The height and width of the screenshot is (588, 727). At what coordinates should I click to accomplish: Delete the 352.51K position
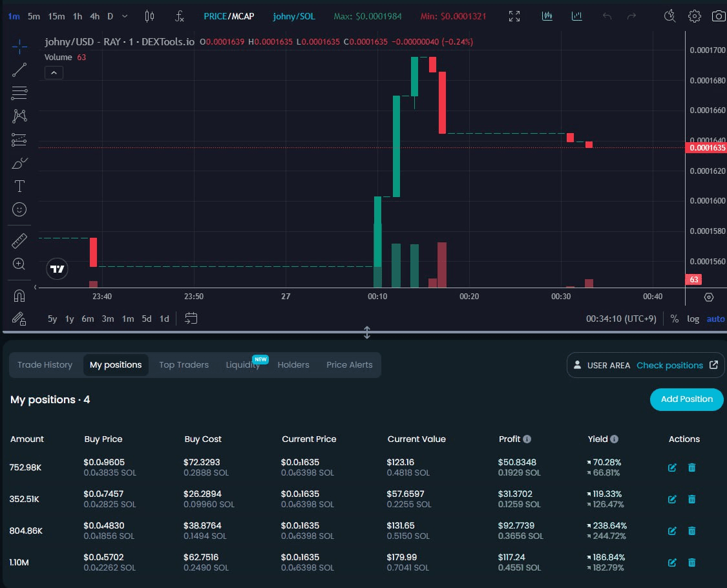[691, 499]
